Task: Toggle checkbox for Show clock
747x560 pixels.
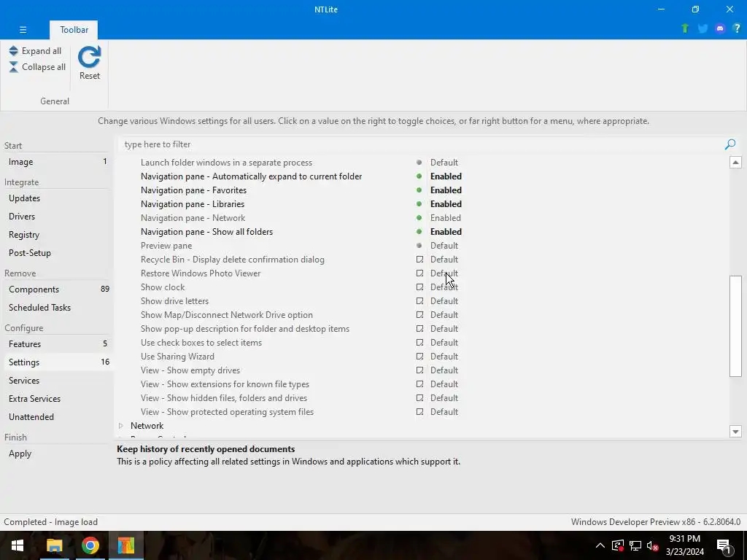Action: click(419, 287)
